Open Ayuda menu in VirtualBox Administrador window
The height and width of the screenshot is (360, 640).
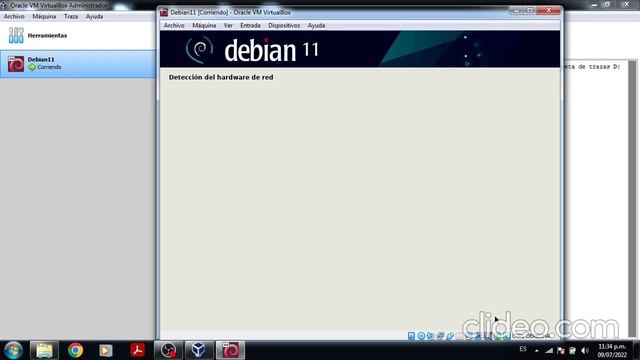click(94, 16)
